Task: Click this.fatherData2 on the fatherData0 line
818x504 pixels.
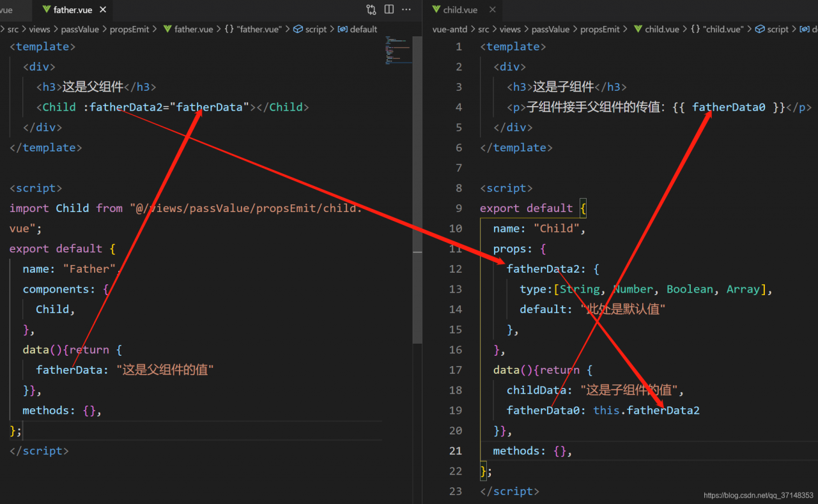Action: tap(647, 410)
